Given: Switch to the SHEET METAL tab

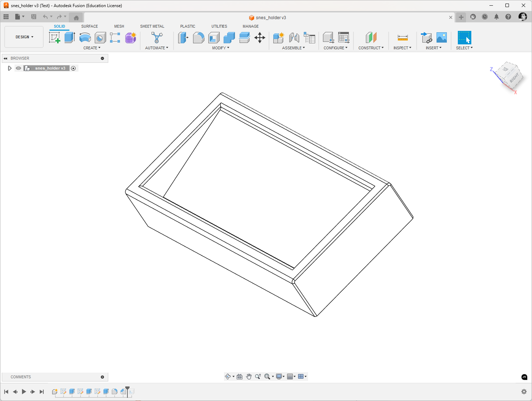Looking at the screenshot, I should coord(152,26).
